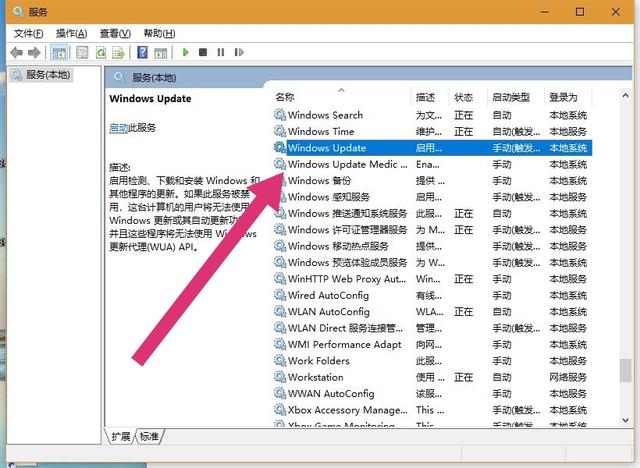
Task: Select the Windows Update Medic service row
Action: click(432, 164)
